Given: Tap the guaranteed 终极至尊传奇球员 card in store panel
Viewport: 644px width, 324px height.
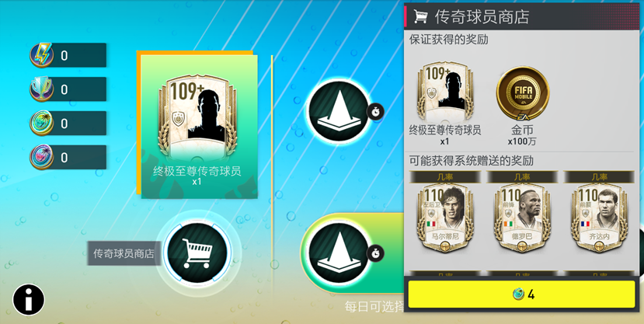Looking at the screenshot, I should tap(445, 91).
